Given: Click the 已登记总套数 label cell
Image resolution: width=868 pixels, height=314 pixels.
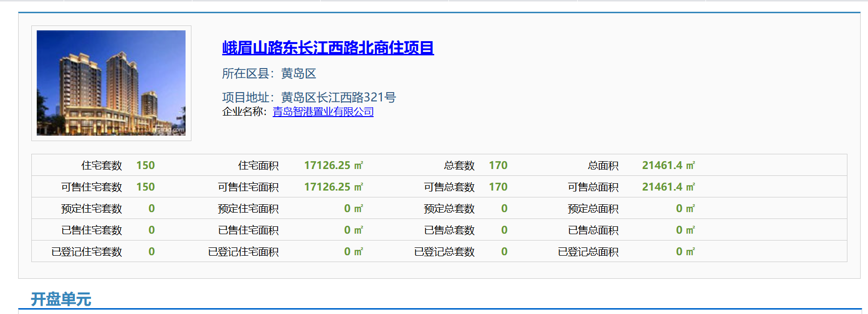Looking at the screenshot, I should (x=445, y=252).
